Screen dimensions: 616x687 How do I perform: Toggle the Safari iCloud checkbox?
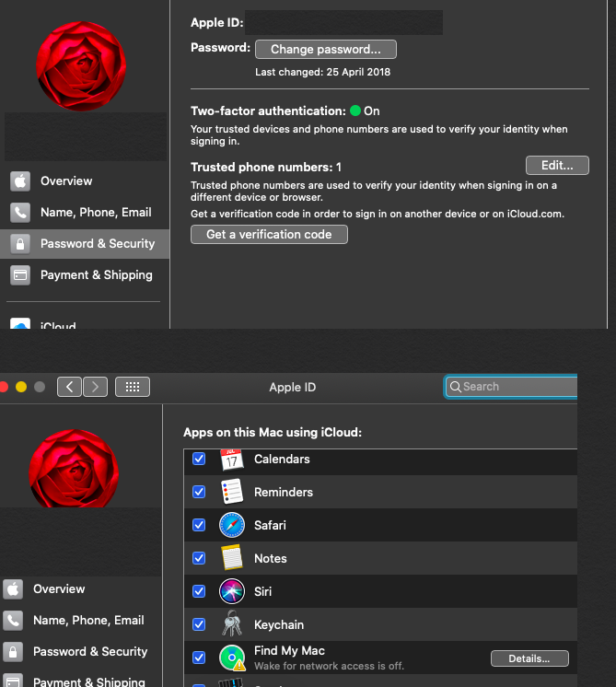[x=199, y=525]
